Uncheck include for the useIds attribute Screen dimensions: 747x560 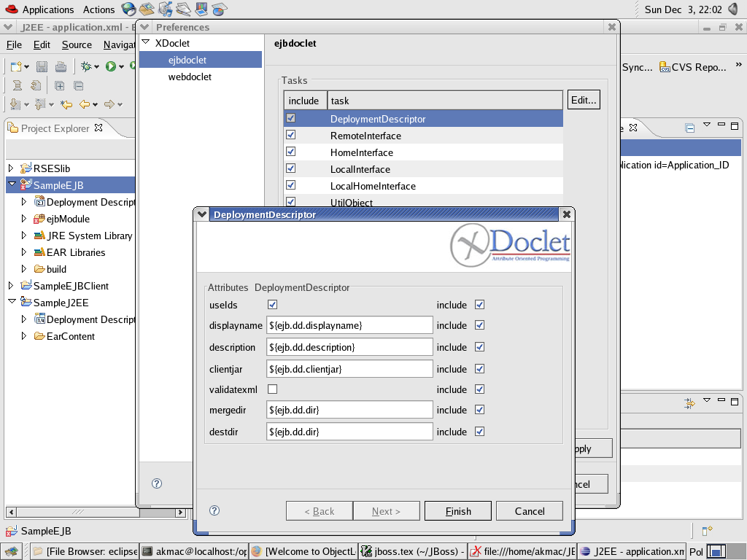click(480, 305)
